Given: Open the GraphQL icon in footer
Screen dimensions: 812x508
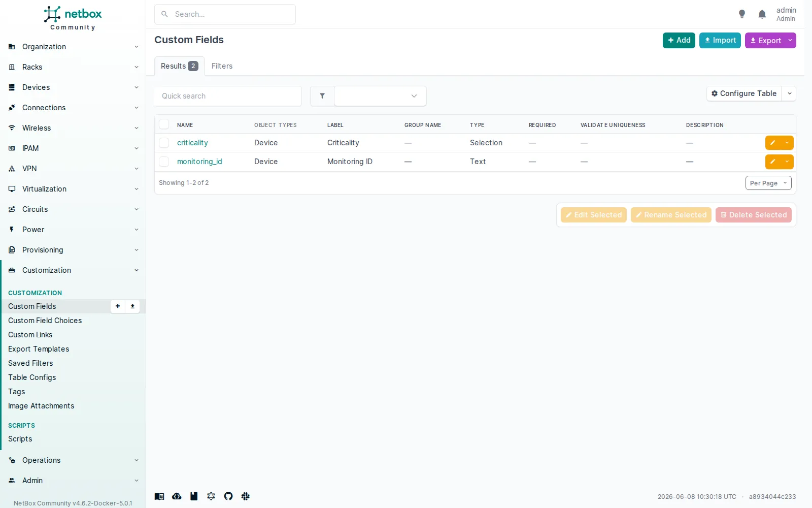Looking at the screenshot, I should [x=211, y=496].
